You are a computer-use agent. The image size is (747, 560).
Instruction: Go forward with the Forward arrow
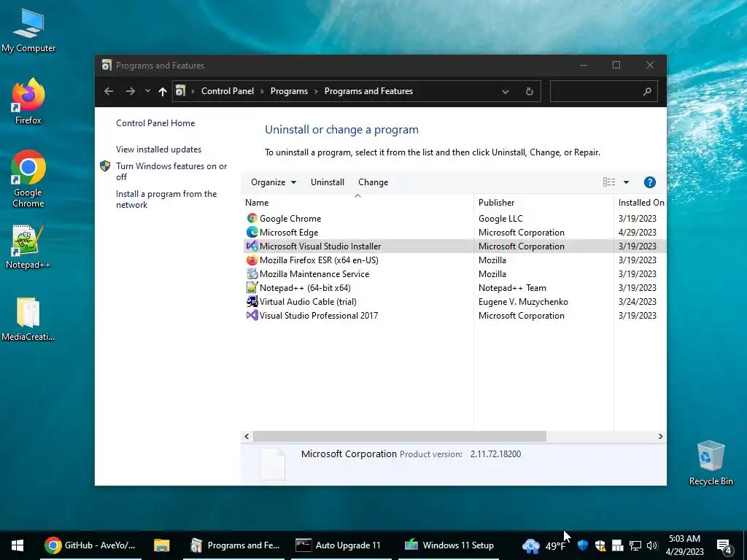pos(130,91)
